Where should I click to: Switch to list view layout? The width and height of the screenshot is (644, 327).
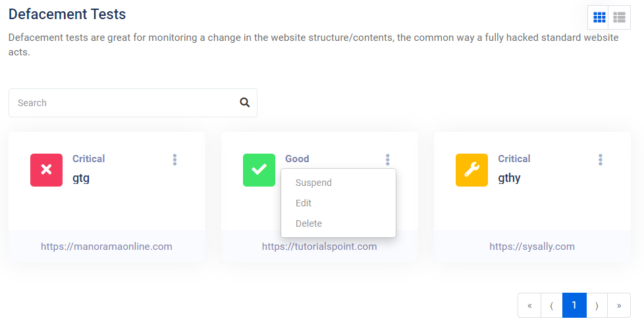[x=619, y=17]
